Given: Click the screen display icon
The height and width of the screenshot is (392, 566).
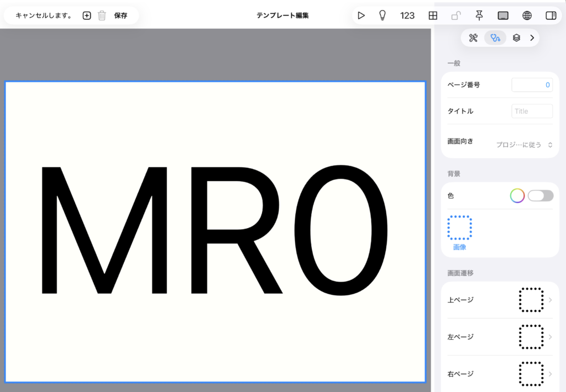Looking at the screenshot, I should [x=503, y=15].
